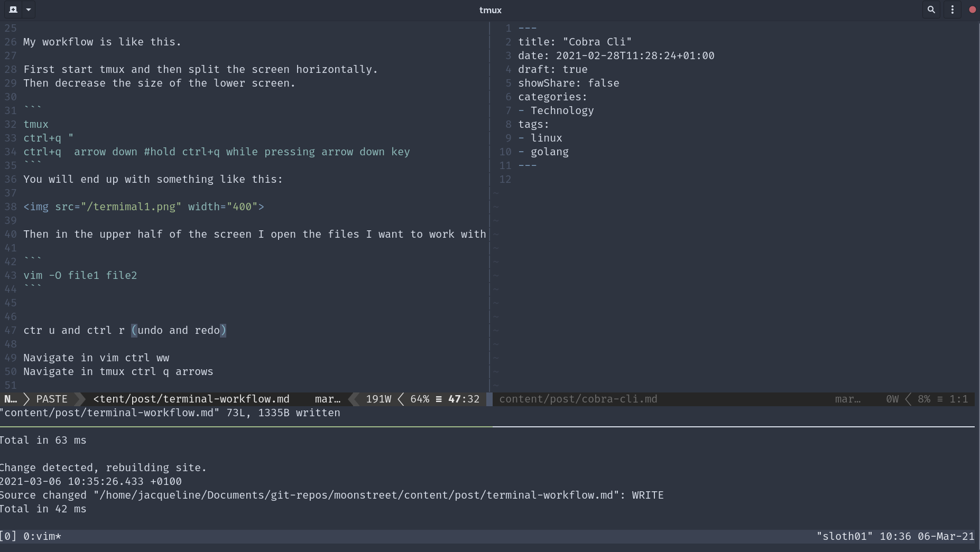Expand the new-tab dropdown arrow

(29, 10)
